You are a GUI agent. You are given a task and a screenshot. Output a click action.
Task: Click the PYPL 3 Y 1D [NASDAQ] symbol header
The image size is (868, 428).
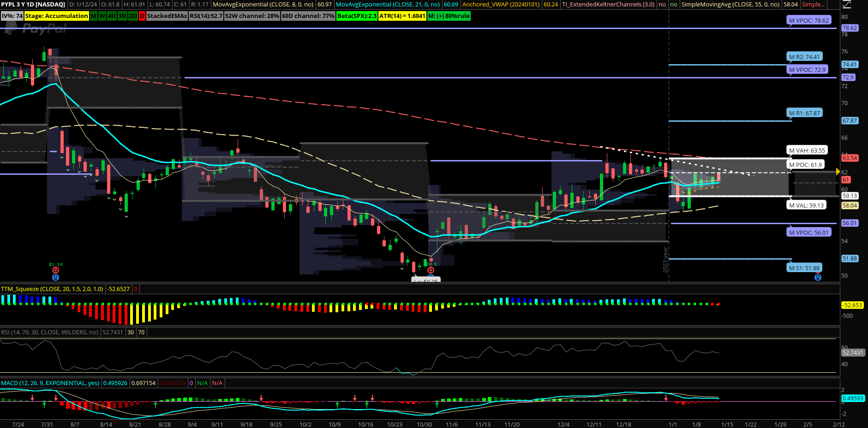[33, 4]
